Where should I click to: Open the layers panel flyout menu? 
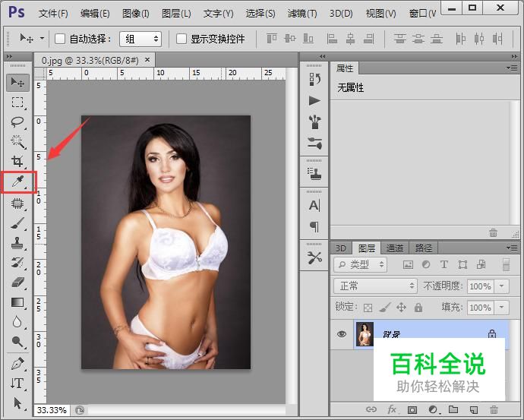[x=512, y=248]
